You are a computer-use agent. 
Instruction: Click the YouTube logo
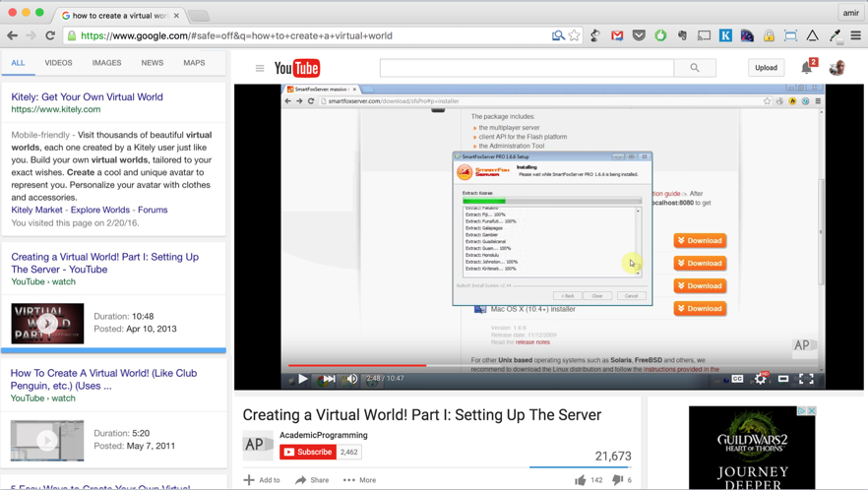pyautogui.click(x=297, y=68)
